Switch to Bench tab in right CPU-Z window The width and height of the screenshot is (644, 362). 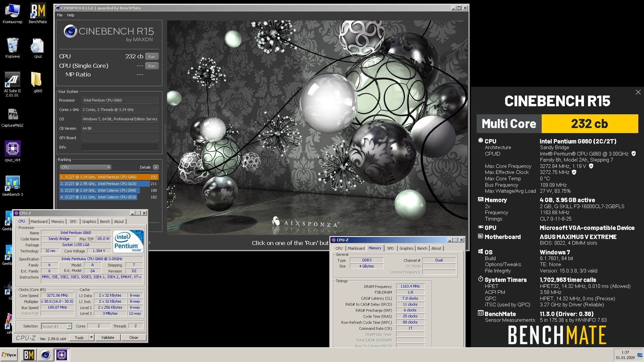(422, 248)
